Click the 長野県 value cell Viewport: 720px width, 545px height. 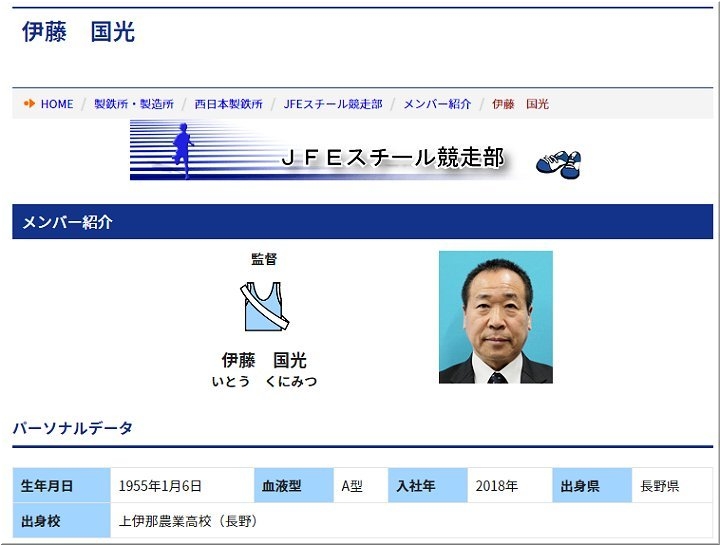pos(660,486)
